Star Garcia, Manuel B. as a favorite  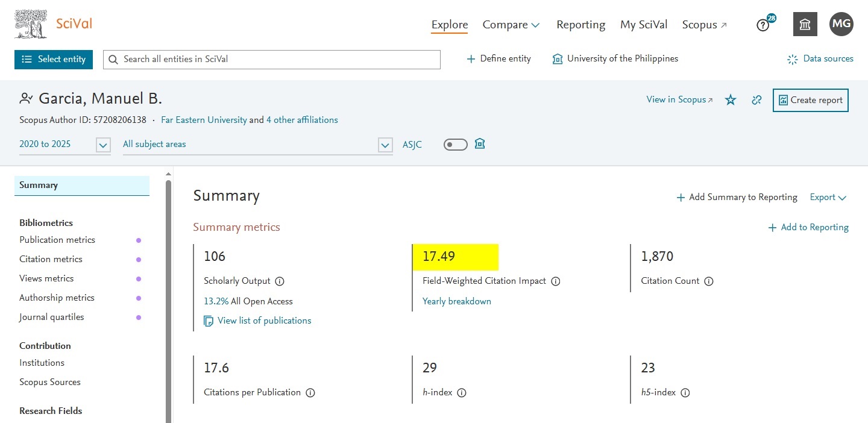tap(730, 101)
